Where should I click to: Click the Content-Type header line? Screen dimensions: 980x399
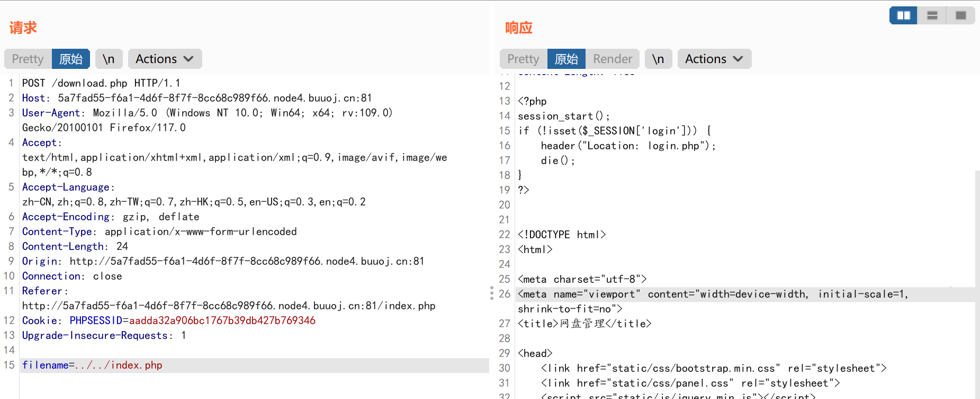coord(159,232)
